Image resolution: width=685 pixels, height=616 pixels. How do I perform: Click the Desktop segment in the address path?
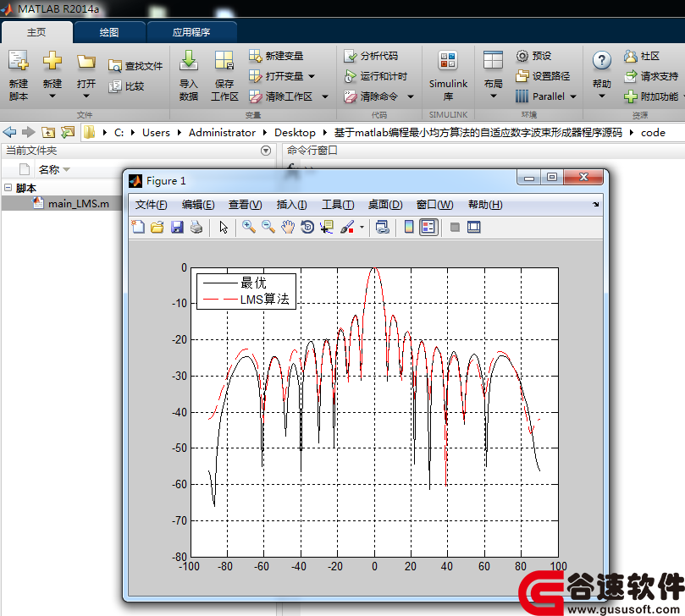click(295, 132)
